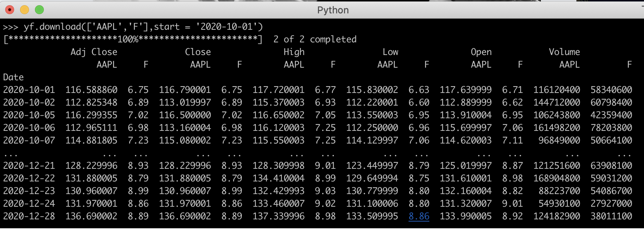Viewport: 644px width, 229px height.
Task: Click the 'Date' index label
Action: coord(13,77)
